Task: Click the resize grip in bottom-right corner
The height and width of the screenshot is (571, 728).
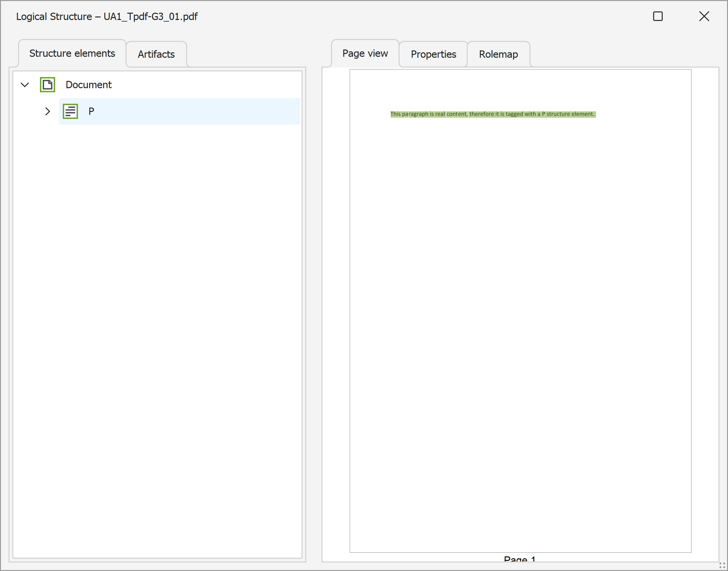Action: click(x=722, y=565)
